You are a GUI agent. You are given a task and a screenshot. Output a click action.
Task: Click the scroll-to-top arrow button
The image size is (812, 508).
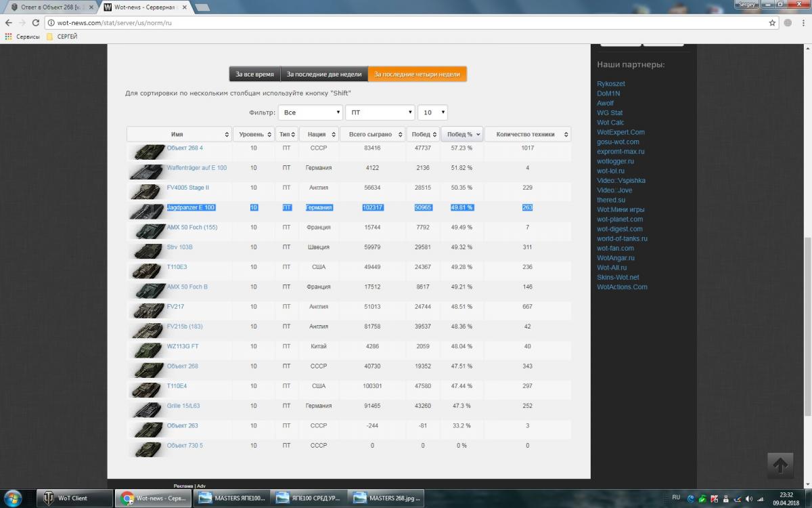(x=780, y=465)
